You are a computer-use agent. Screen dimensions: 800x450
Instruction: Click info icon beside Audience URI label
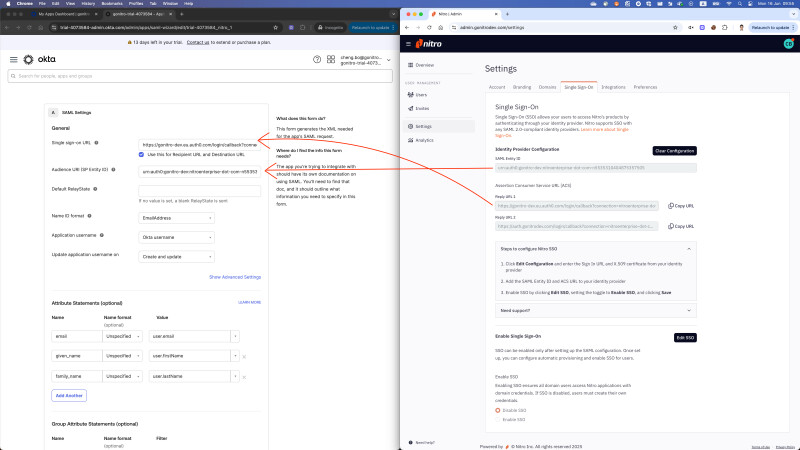113,169
